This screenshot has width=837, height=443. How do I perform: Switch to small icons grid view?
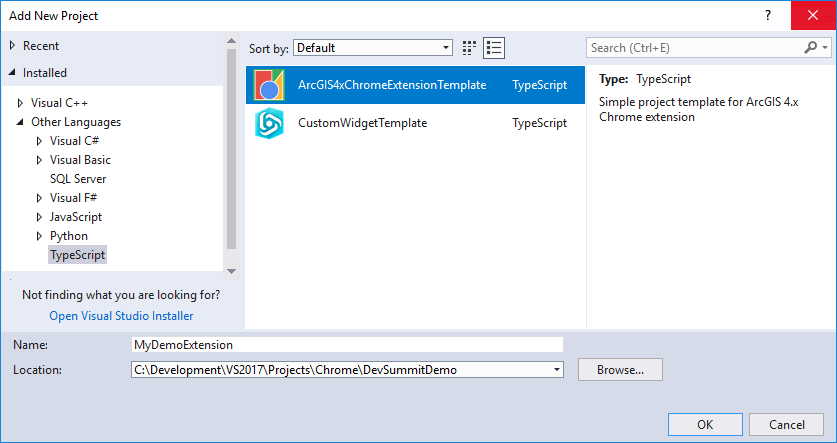tap(469, 48)
